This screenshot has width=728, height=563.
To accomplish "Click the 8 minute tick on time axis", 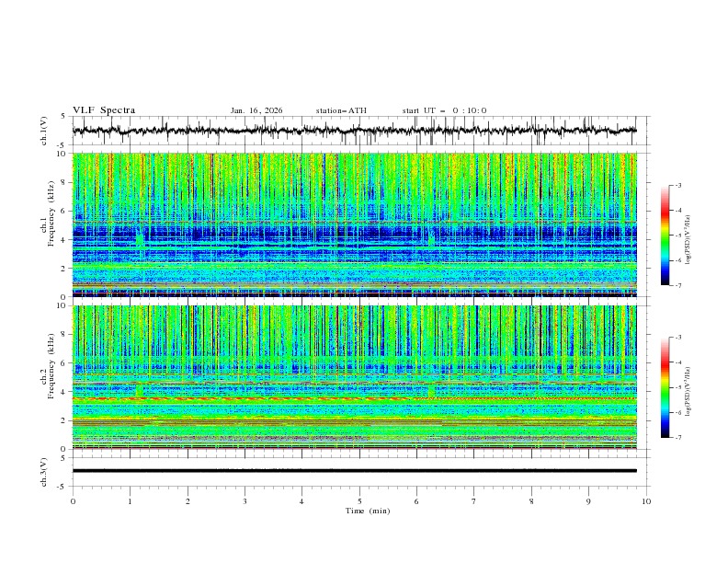I will 531,501.
